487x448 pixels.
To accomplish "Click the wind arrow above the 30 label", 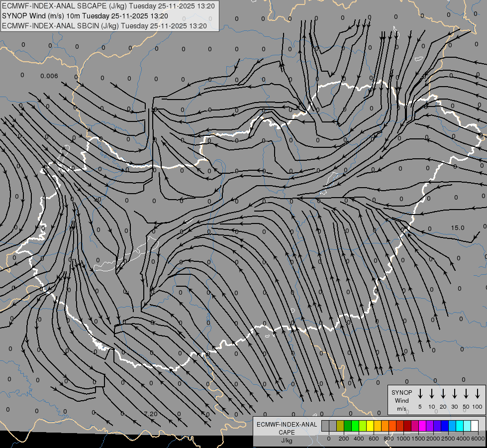I will coord(454,393).
